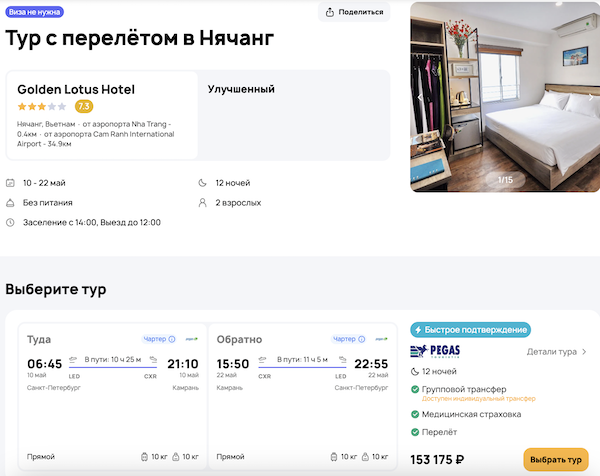Click the hotel rating 7.3 badge
Screen dimensions: 600x476
[x=84, y=106]
